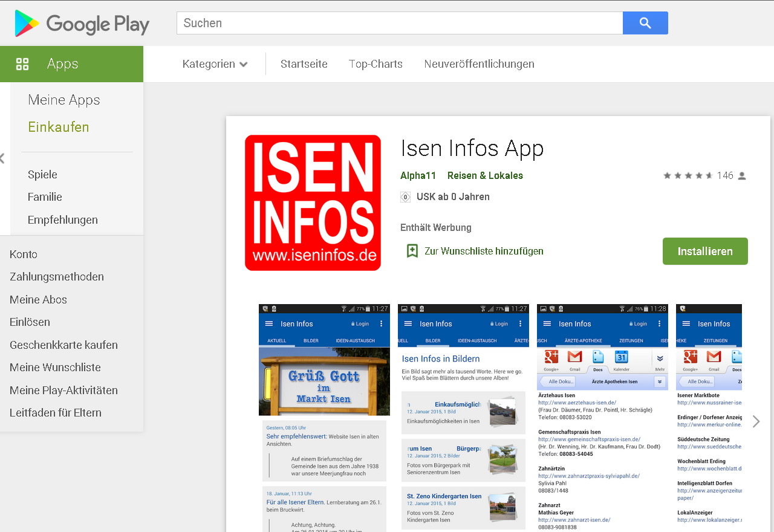
Task: Click the USK ab 0 Jahren label
Action: pos(453,197)
